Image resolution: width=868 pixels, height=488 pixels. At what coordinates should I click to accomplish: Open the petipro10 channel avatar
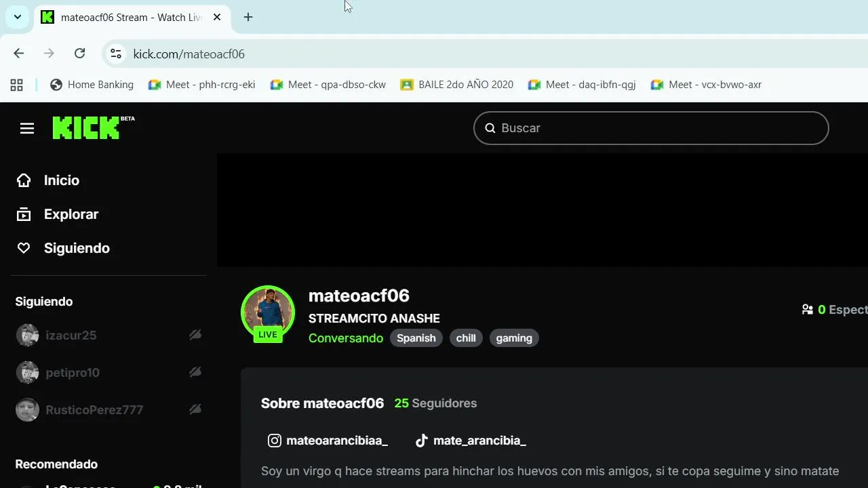tap(27, 372)
